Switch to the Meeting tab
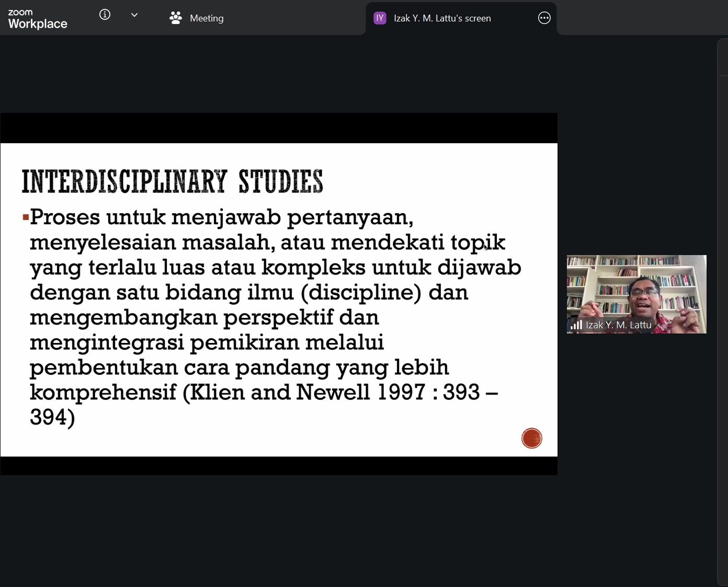Image resolution: width=728 pixels, height=587 pixels. click(197, 18)
